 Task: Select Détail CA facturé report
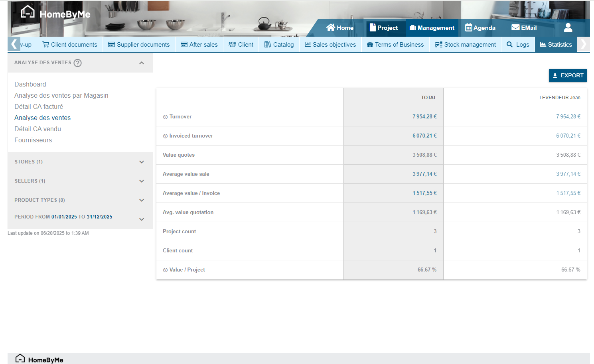click(x=39, y=106)
